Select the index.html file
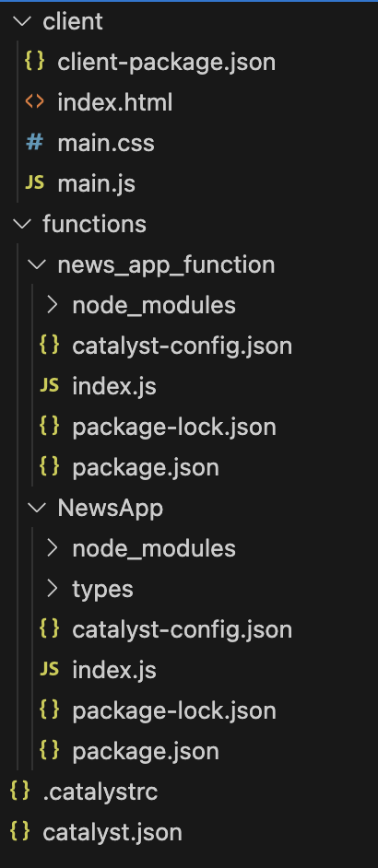This screenshot has height=868, width=378. coord(114,103)
